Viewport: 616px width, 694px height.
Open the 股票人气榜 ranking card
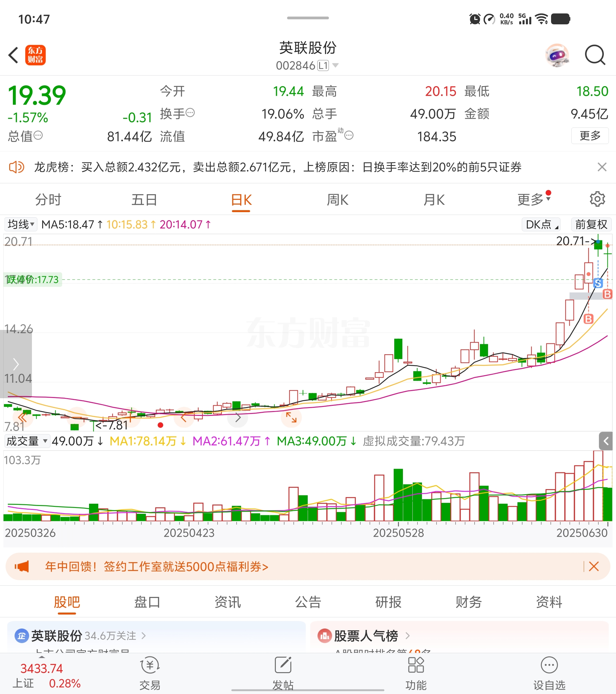point(459,637)
